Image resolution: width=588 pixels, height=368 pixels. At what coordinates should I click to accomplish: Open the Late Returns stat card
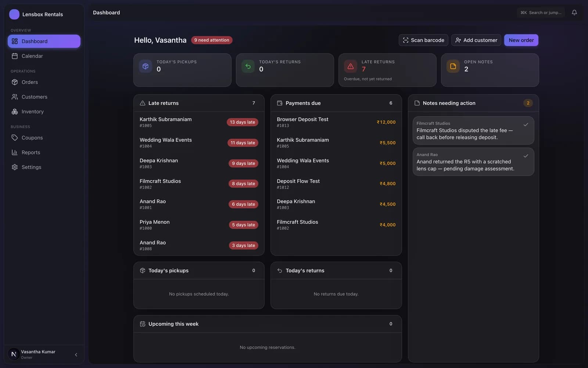[387, 70]
